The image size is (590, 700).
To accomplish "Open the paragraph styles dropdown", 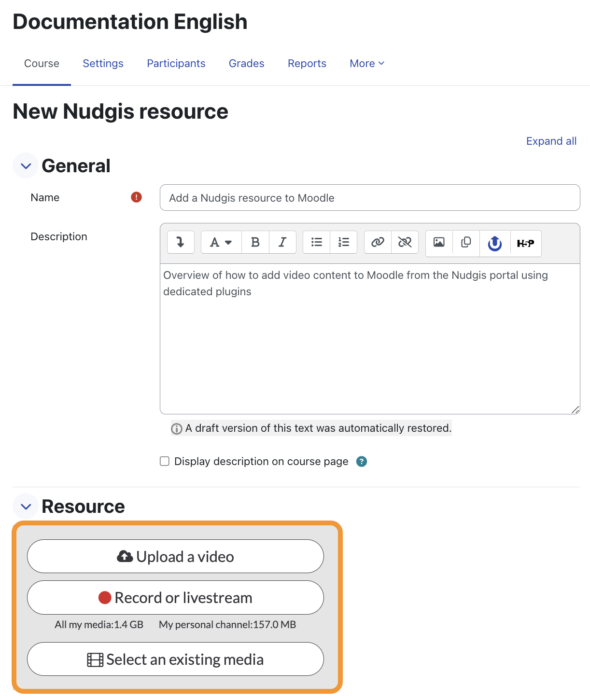I will coord(221,242).
